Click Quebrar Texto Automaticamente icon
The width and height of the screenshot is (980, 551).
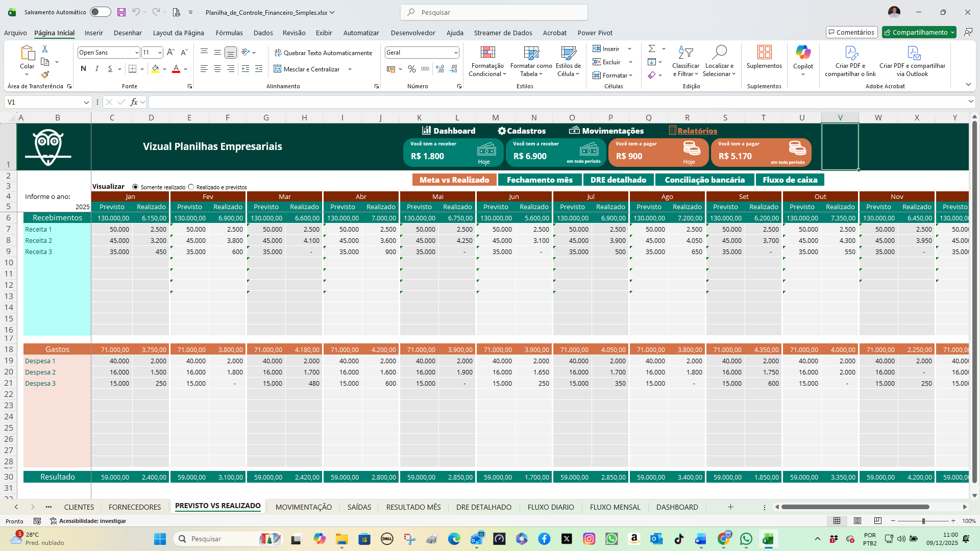point(278,53)
